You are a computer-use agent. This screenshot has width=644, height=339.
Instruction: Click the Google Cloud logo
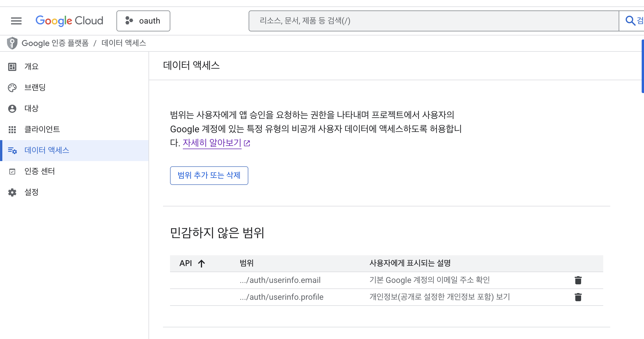click(x=69, y=21)
